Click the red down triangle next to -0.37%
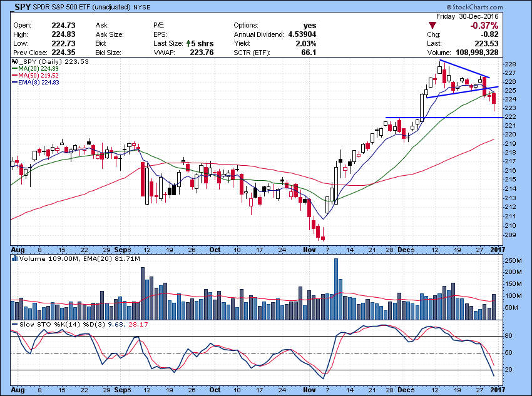 coord(432,26)
